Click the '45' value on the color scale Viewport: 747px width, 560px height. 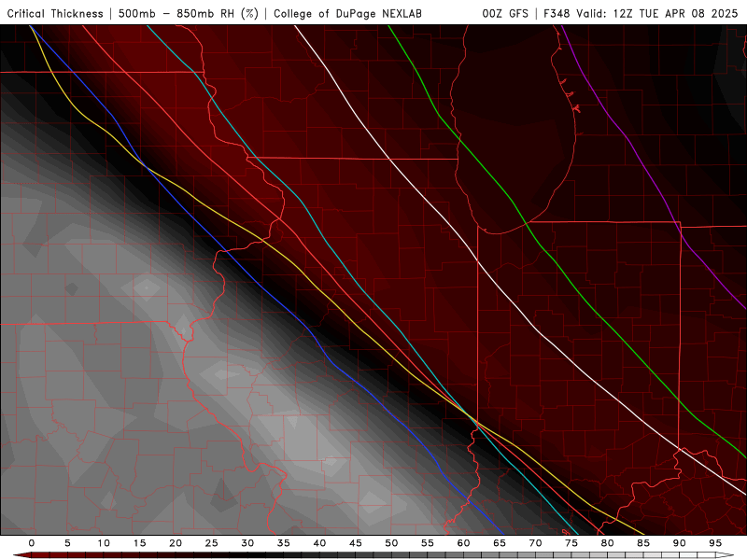356,543
